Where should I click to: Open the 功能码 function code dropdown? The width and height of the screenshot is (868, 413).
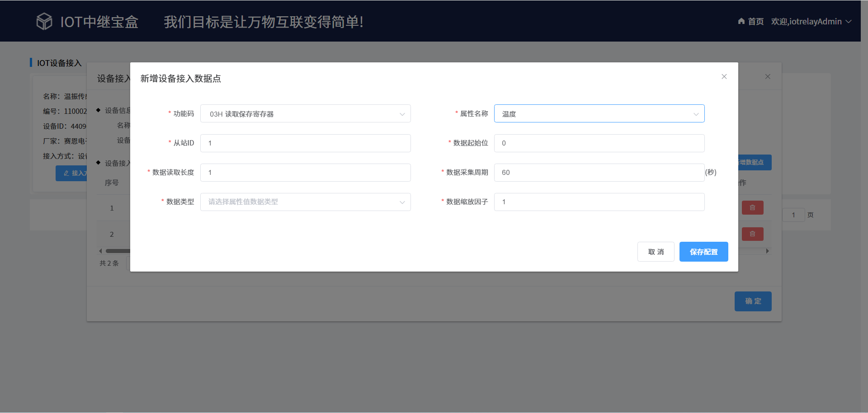(x=305, y=114)
